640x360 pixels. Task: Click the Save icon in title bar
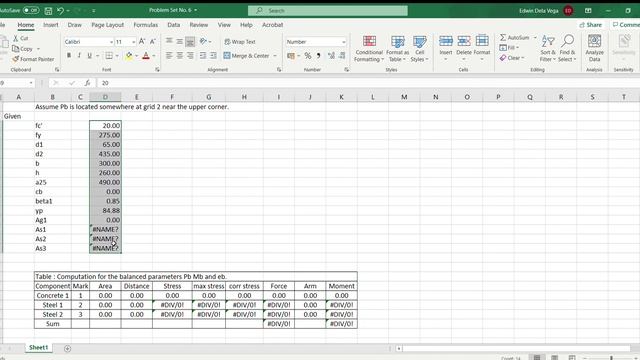tap(48, 11)
